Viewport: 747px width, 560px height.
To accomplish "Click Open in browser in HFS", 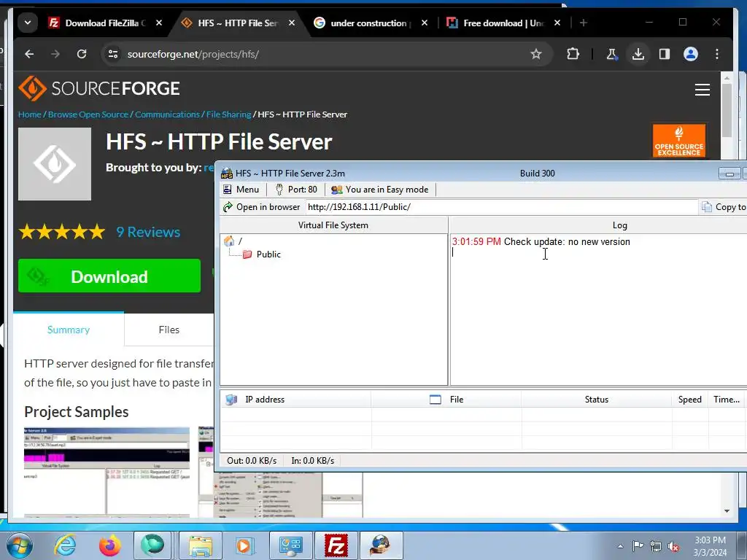I will (x=262, y=207).
